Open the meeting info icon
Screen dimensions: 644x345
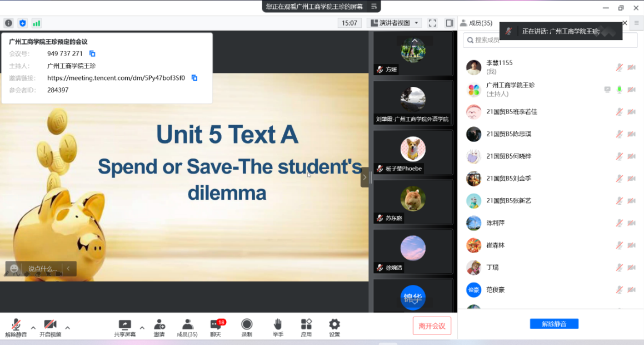click(8, 23)
